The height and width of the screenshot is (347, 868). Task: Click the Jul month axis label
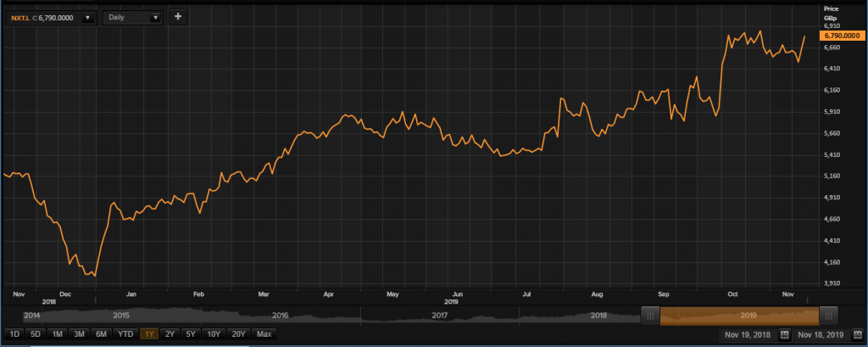(527, 294)
